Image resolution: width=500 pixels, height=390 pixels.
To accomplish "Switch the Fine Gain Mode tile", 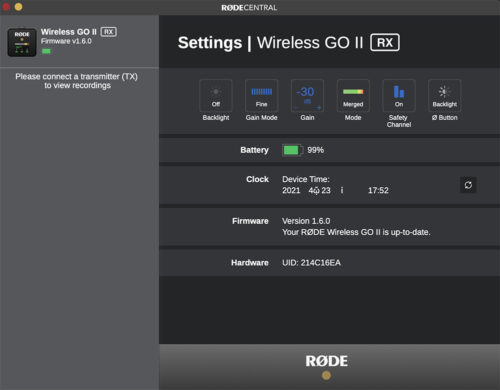I will coord(261,96).
